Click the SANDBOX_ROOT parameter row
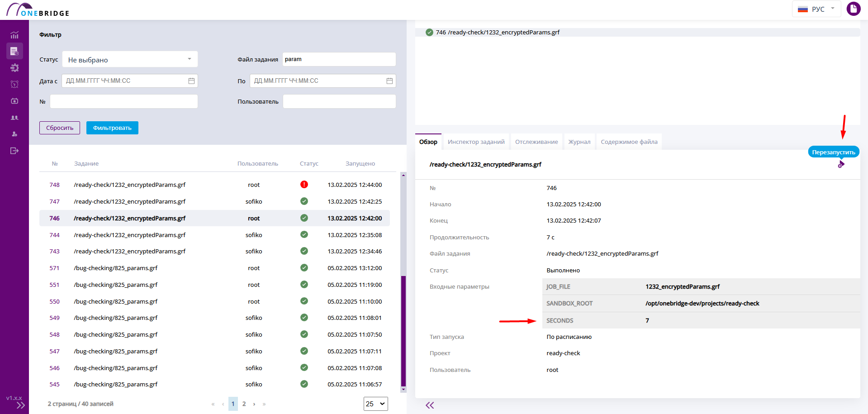Image resolution: width=868 pixels, height=414 pixels. coord(701,303)
